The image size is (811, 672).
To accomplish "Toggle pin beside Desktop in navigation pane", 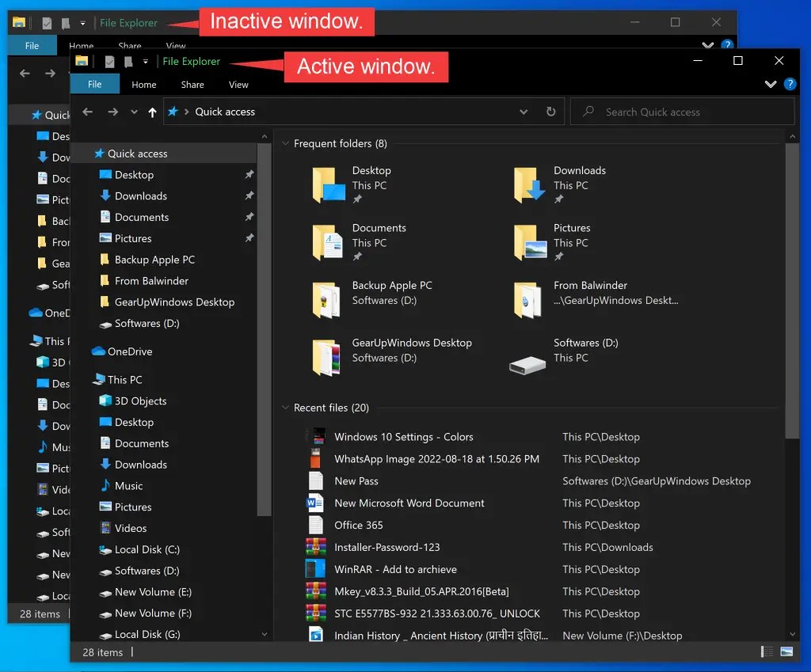I will 249,174.
